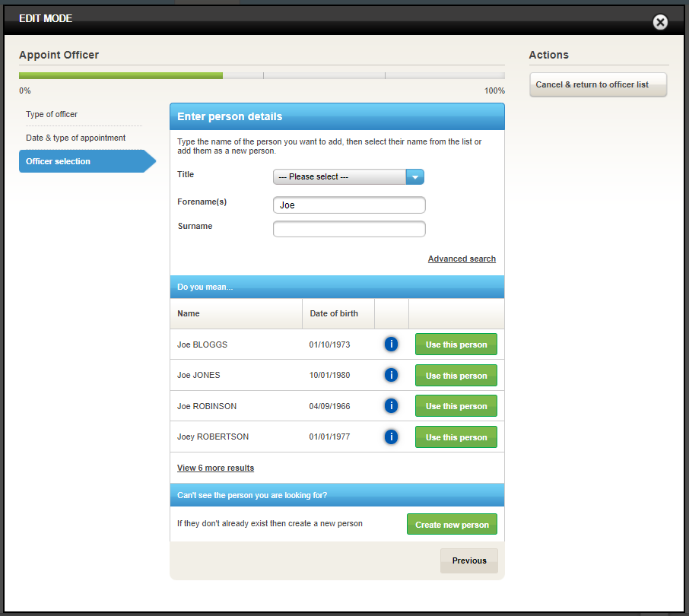Click Create new person button
Viewport: 689px width, 616px height.
pos(452,525)
